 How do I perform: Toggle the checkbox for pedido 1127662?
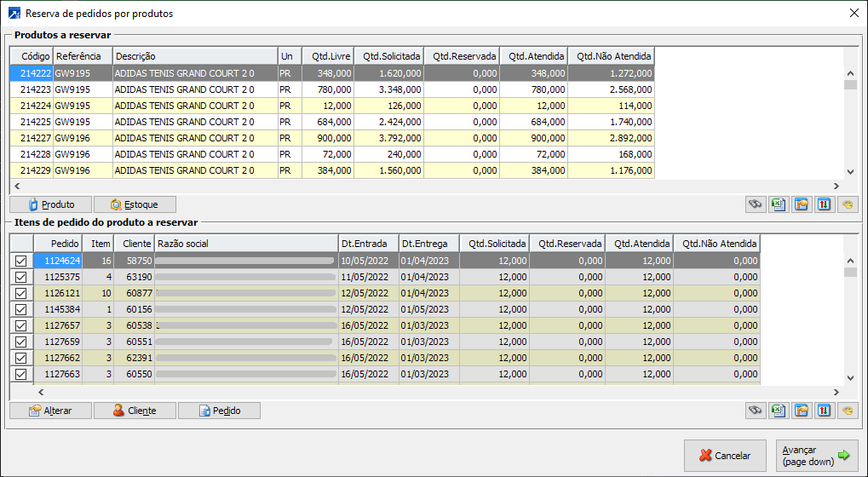pyautogui.click(x=21, y=358)
